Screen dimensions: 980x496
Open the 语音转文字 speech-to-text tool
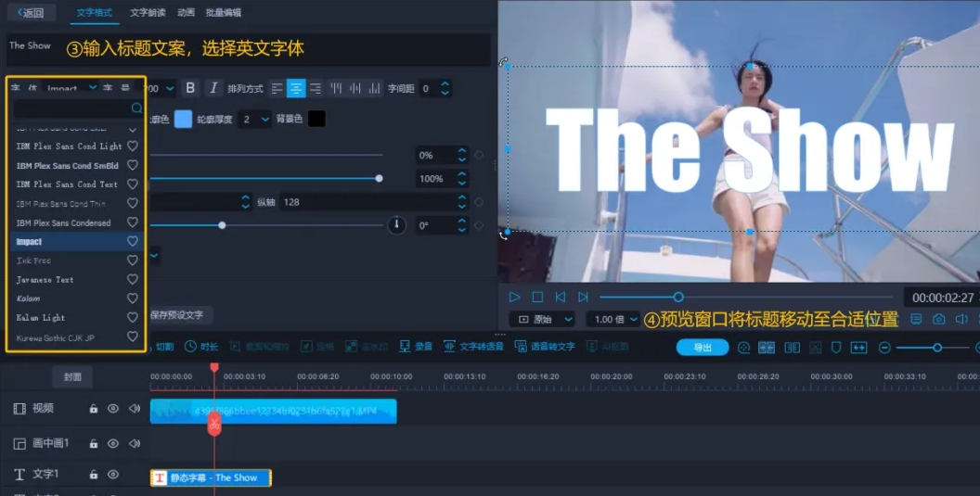[545, 346]
